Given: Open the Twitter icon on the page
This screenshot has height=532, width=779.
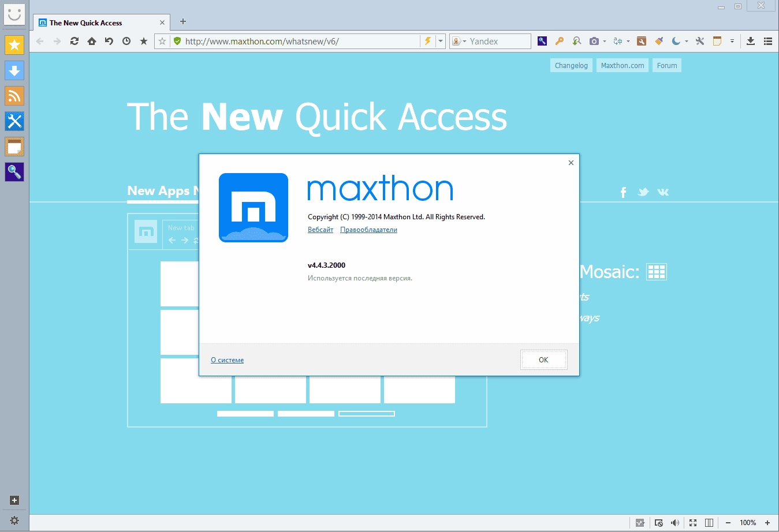Looking at the screenshot, I should pos(643,192).
